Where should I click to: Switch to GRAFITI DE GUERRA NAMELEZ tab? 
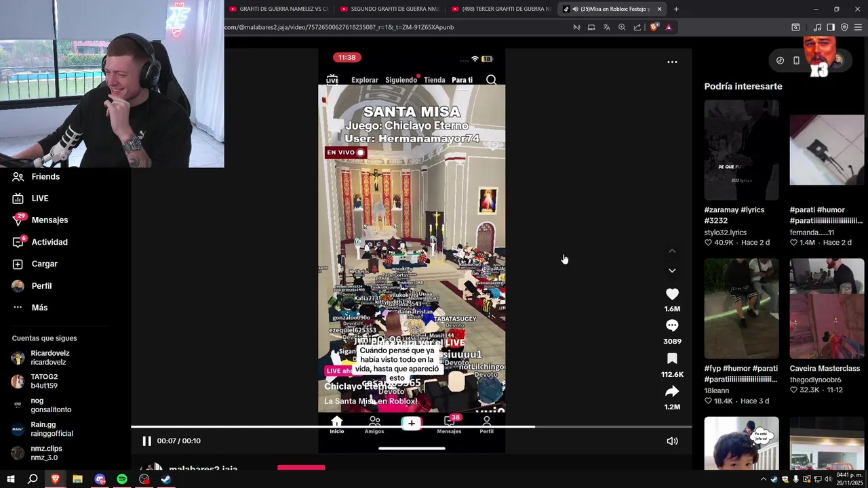pos(279,9)
